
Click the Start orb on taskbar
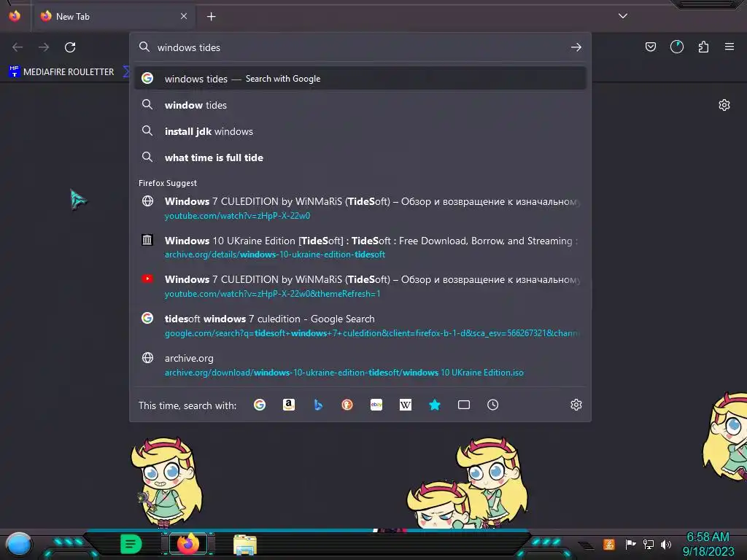click(19, 544)
